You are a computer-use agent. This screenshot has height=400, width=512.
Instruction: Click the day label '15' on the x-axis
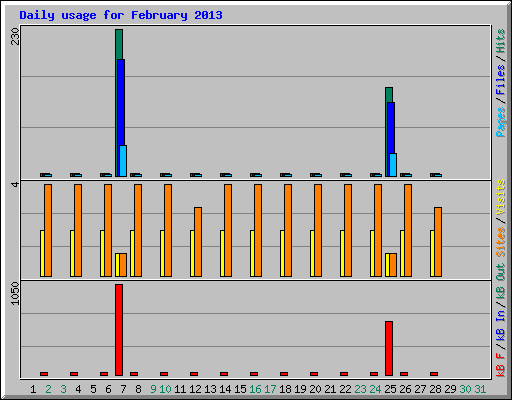(240, 389)
